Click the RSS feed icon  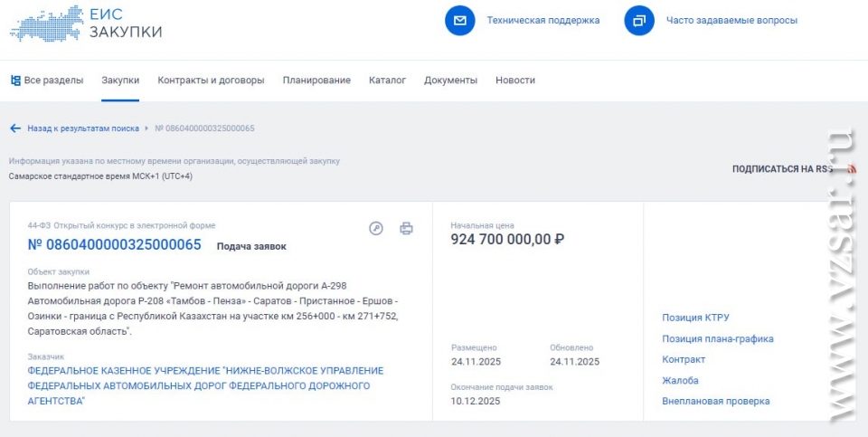click(851, 169)
